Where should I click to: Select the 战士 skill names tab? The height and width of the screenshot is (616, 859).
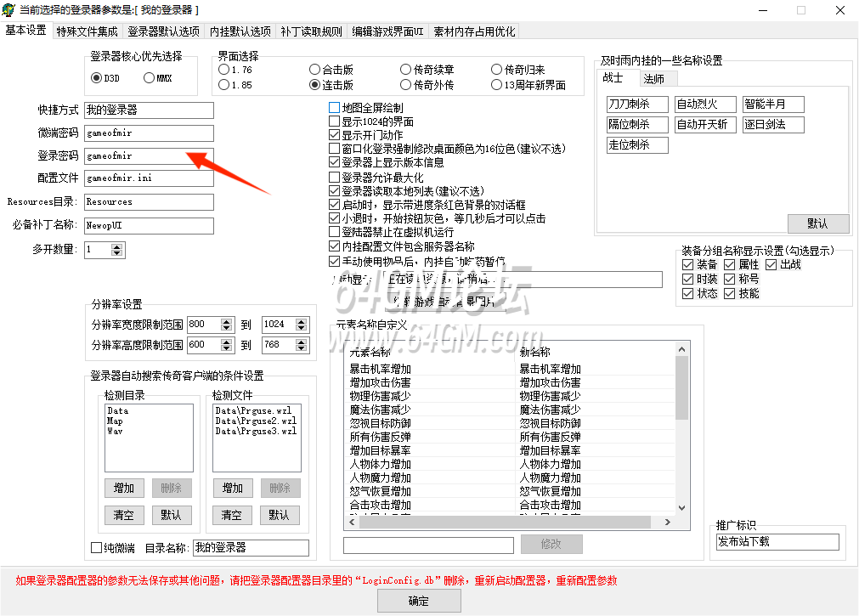[x=618, y=78]
